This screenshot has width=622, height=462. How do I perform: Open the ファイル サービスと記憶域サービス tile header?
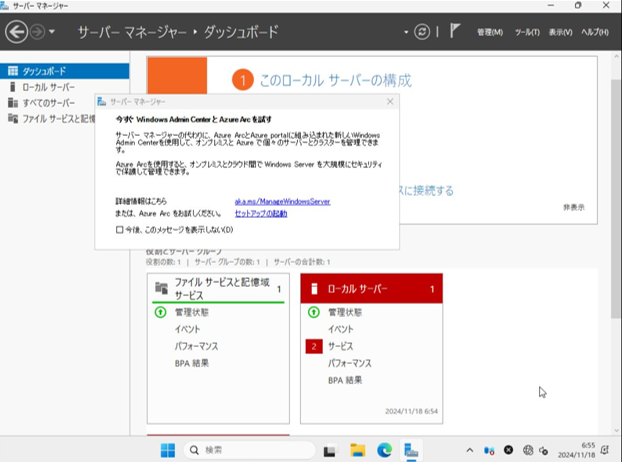pos(218,288)
